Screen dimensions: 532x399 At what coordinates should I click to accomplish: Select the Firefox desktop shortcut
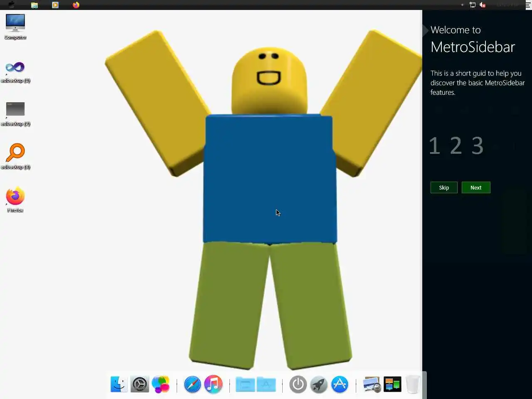click(x=15, y=200)
